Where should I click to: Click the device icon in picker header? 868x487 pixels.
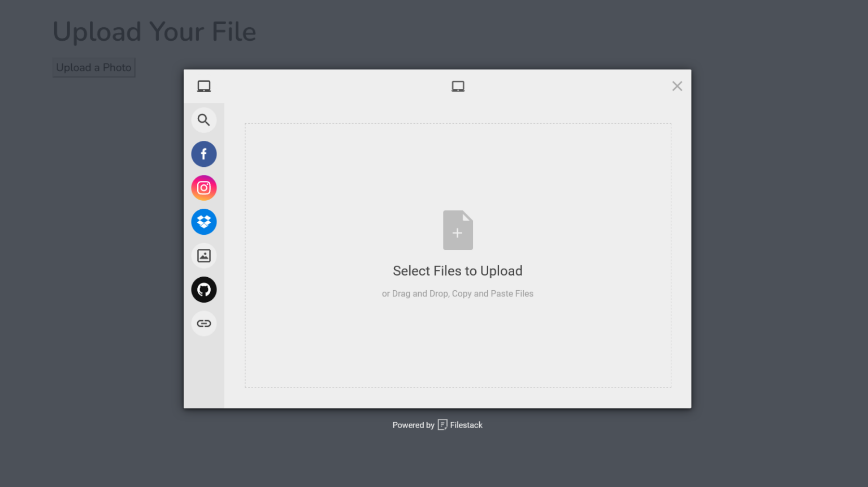(x=458, y=86)
